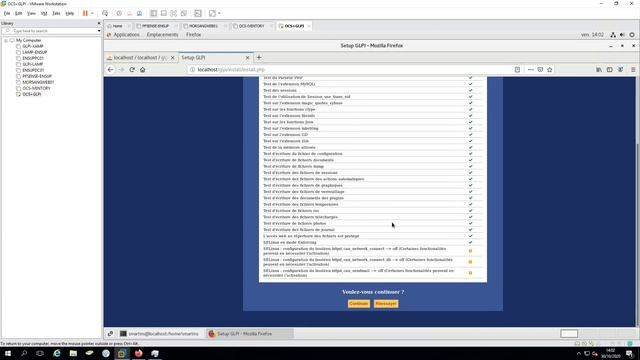640x360 pixels.
Task: Switch to the terminal window in guest taskbar
Action: tap(160, 334)
